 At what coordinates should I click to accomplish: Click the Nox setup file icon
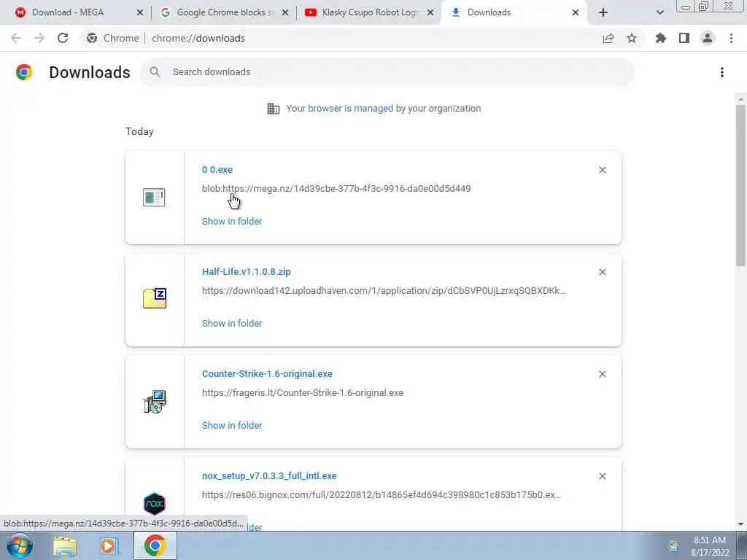tap(155, 504)
